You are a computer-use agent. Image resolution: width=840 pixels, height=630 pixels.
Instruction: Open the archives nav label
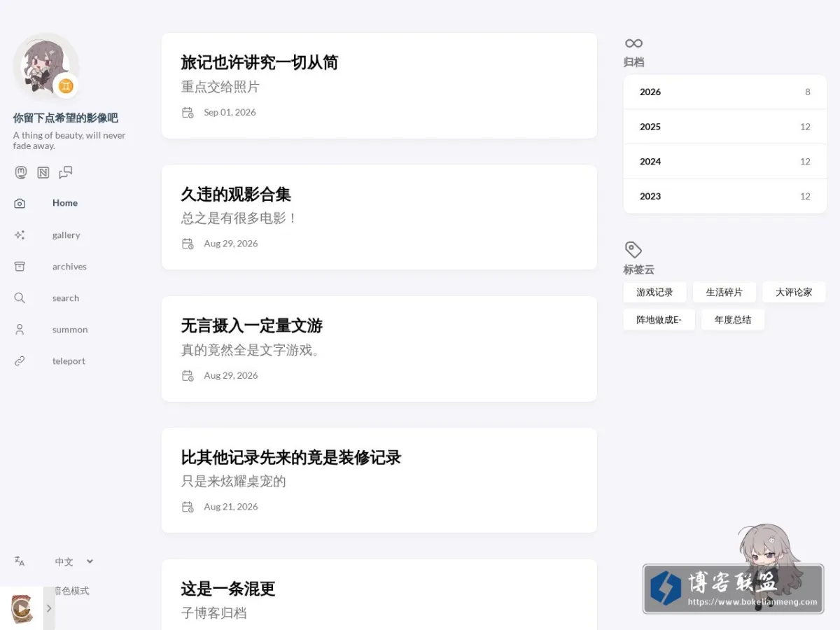tap(69, 267)
